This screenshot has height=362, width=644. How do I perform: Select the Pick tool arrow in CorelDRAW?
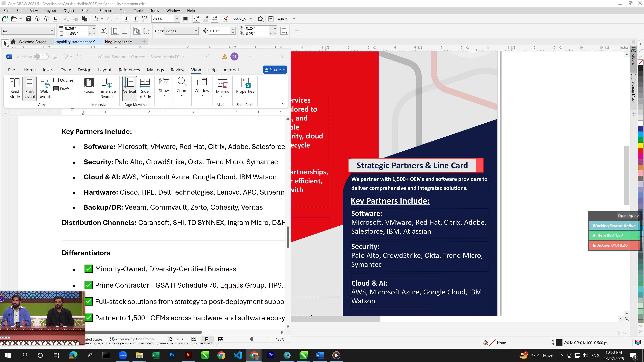pos(5,43)
